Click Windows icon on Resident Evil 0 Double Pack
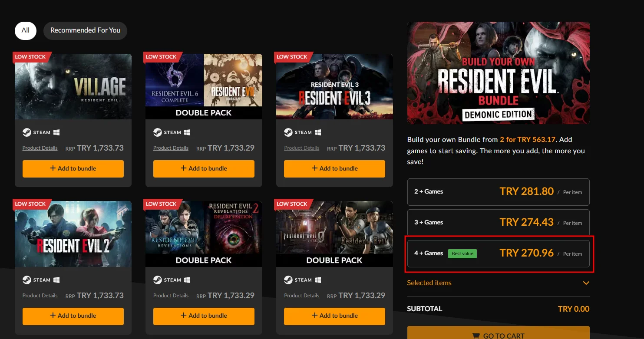This screenshot has height=339, width=644. click(x=318, y=280)
